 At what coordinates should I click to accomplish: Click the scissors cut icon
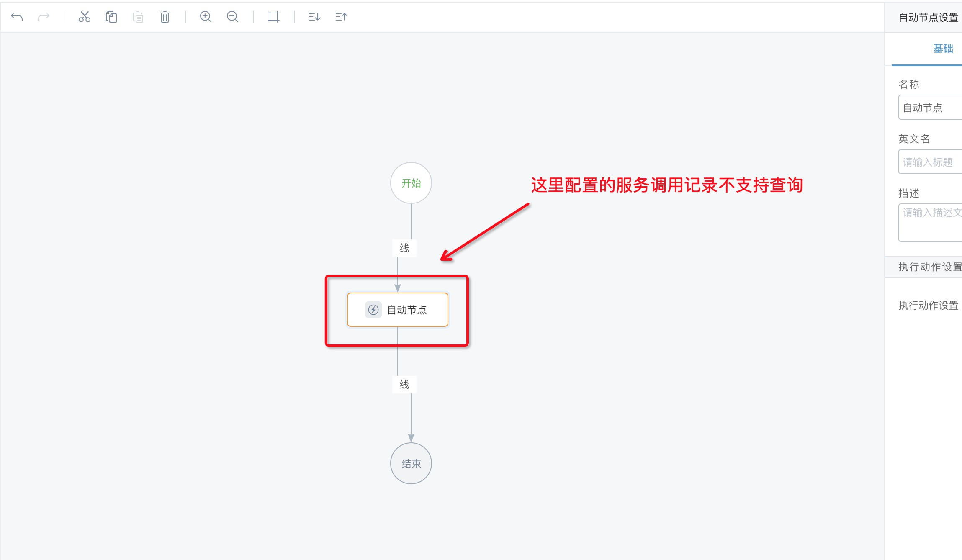click(x=84, y=17)
